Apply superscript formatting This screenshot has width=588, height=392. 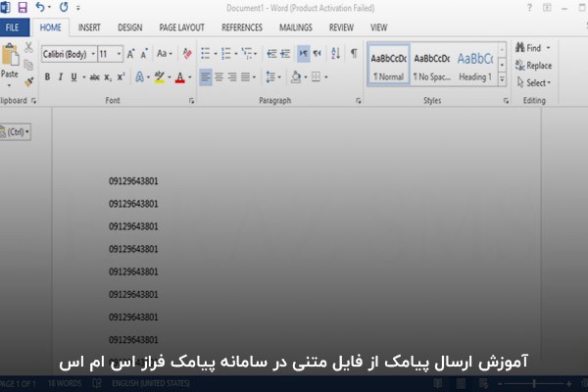[x=121, y=76]
